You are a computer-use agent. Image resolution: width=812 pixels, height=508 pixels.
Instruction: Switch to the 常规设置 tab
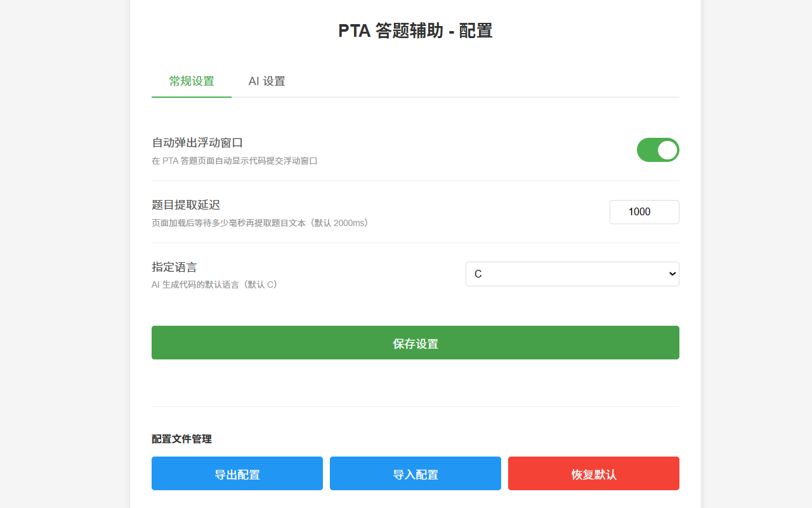coord(192,81)
